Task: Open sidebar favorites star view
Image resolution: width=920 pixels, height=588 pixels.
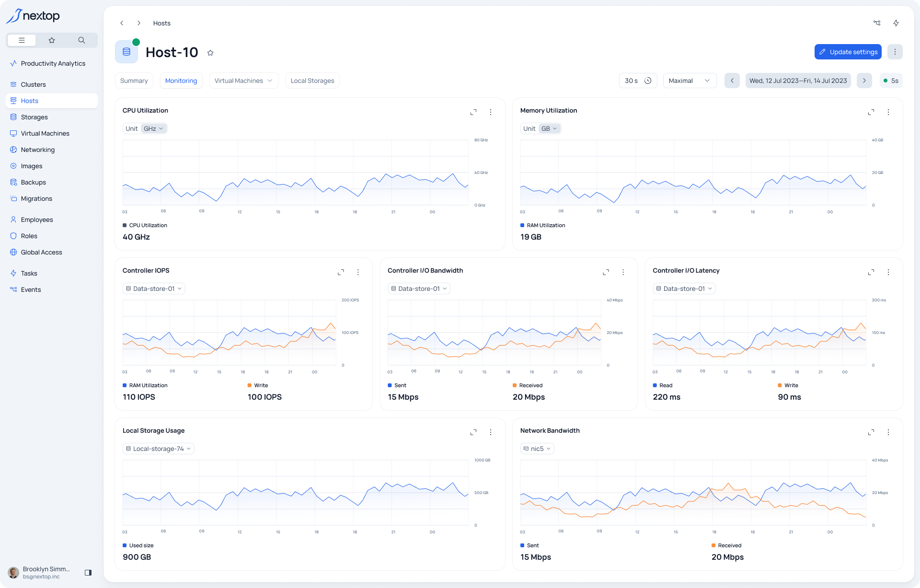Action: click(52, 40)
